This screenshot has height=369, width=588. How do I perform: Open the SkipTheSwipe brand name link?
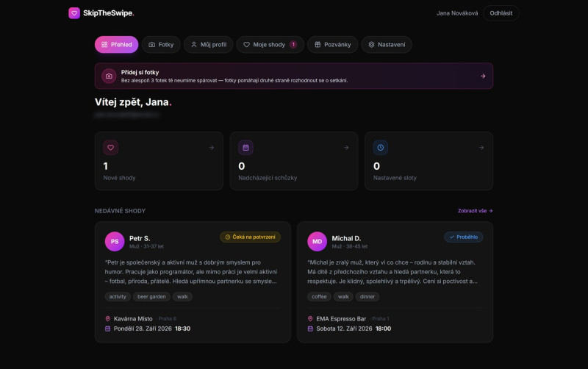pos(108,13)
